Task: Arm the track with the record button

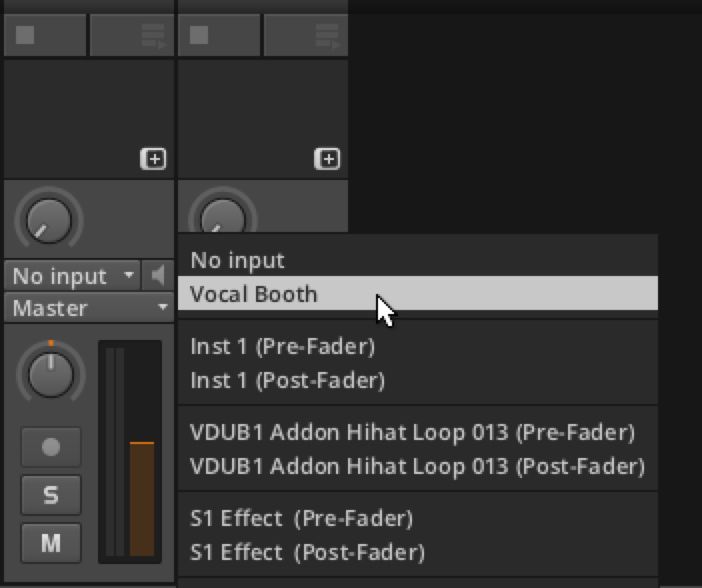Action: 51,447
